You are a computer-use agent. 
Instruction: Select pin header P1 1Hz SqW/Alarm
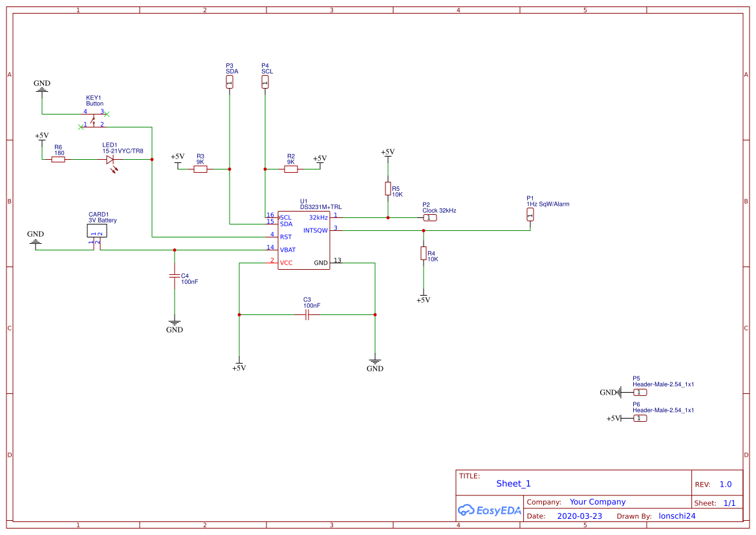point(530,215)
